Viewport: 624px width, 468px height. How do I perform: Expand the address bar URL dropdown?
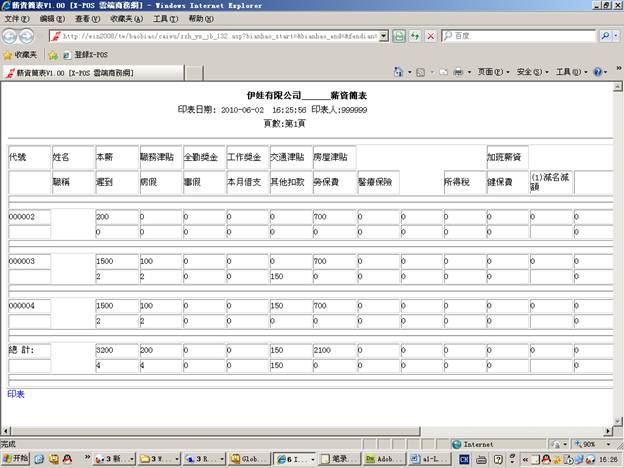383,35
